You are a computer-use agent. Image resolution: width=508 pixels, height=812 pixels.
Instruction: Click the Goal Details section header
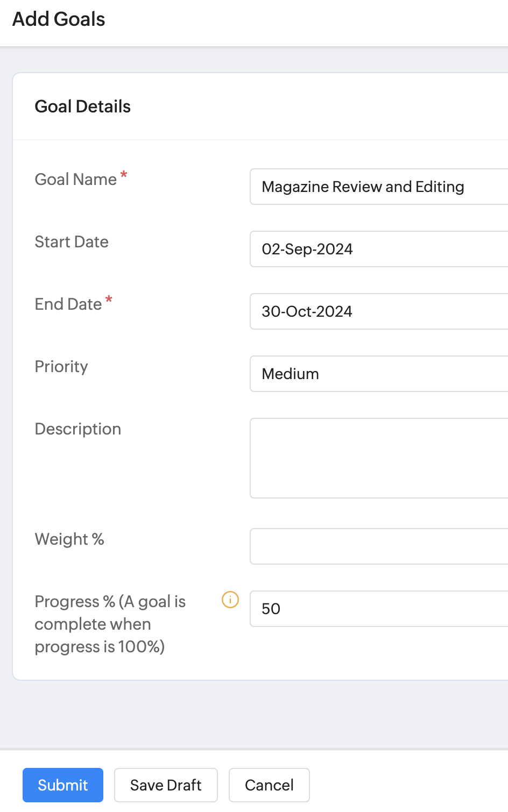(83, 106)
